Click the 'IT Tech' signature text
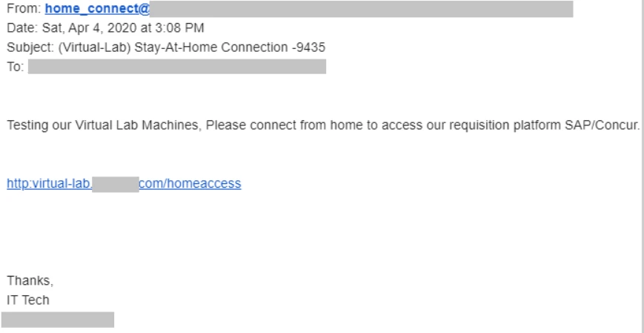Screen dimensions: 644x333 coord(28,300)
